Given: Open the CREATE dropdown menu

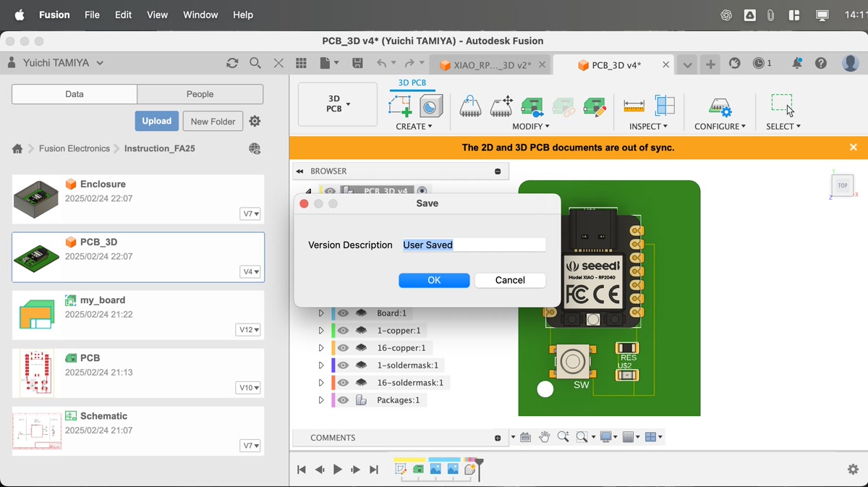Looking at the screenshot, I should point(414,127).
